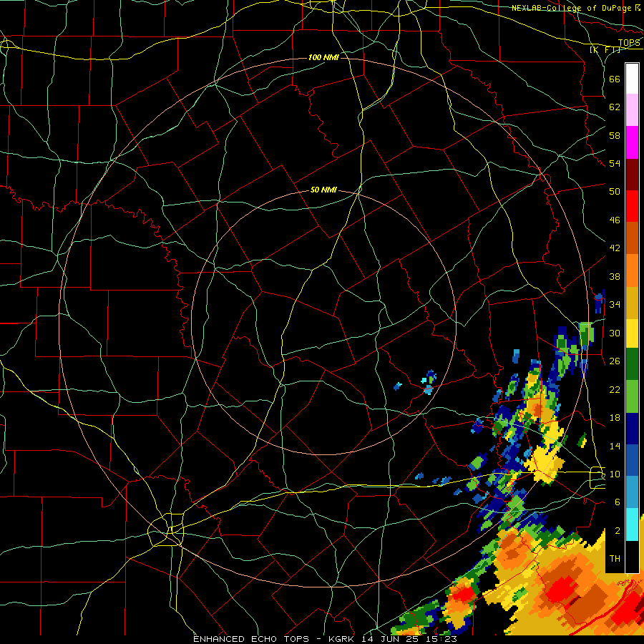Image resolution: width=644 pixels, height=644 pixels.
Task: Click the magenta legend swatch
Action: [632, 142]
